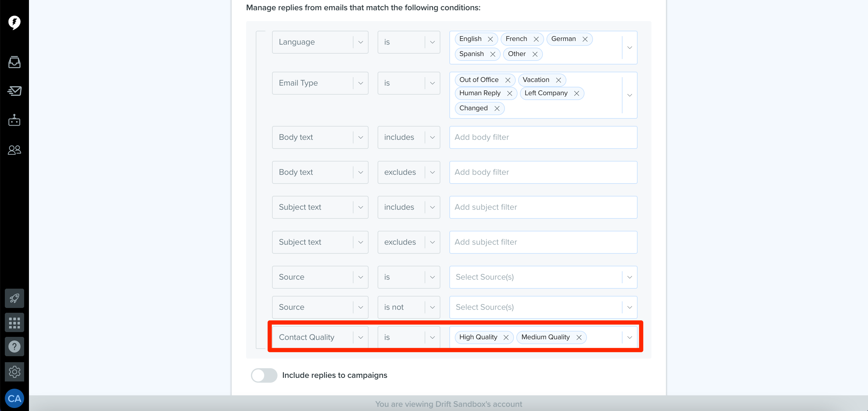Screen dimensions: 868x411
Task: Open the apps grid icon in sidebar
Action: coord(14,323)
